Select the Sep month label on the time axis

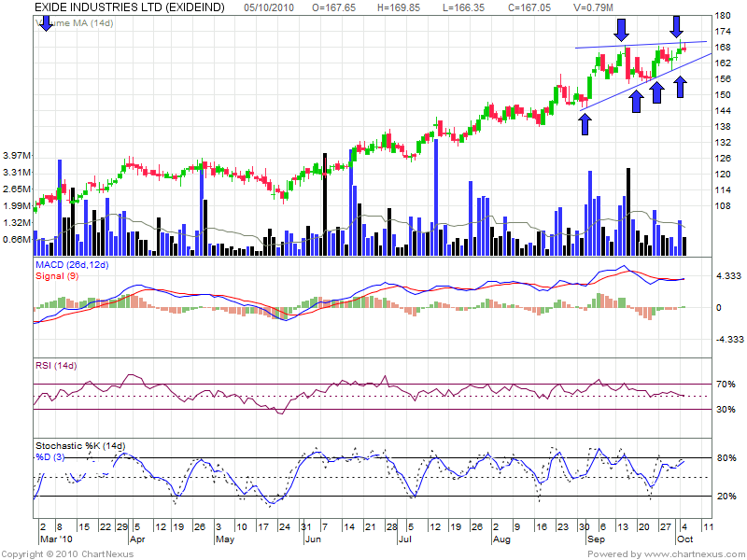coord(593,539)
